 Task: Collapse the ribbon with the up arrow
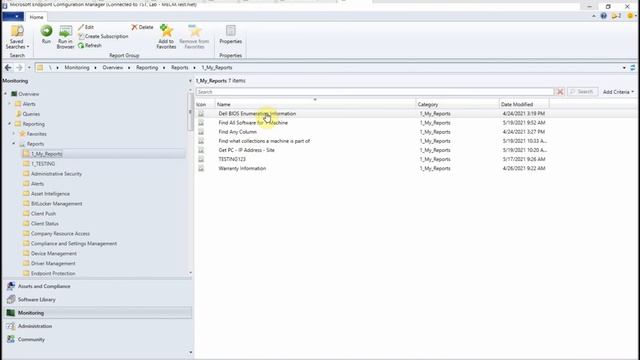[593, 16]
